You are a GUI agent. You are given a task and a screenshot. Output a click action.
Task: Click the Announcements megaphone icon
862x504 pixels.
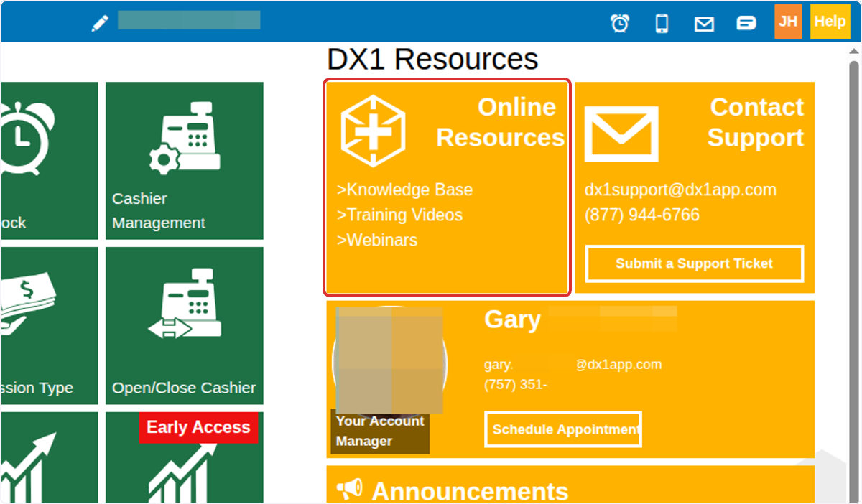coord(350,490)
